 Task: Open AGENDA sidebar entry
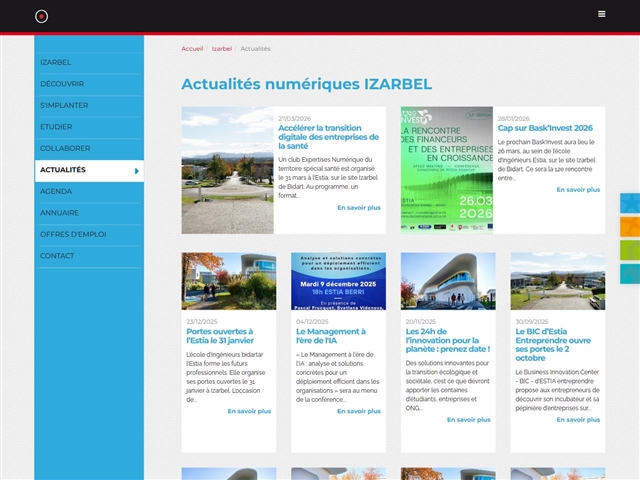[x=89, y=191]
